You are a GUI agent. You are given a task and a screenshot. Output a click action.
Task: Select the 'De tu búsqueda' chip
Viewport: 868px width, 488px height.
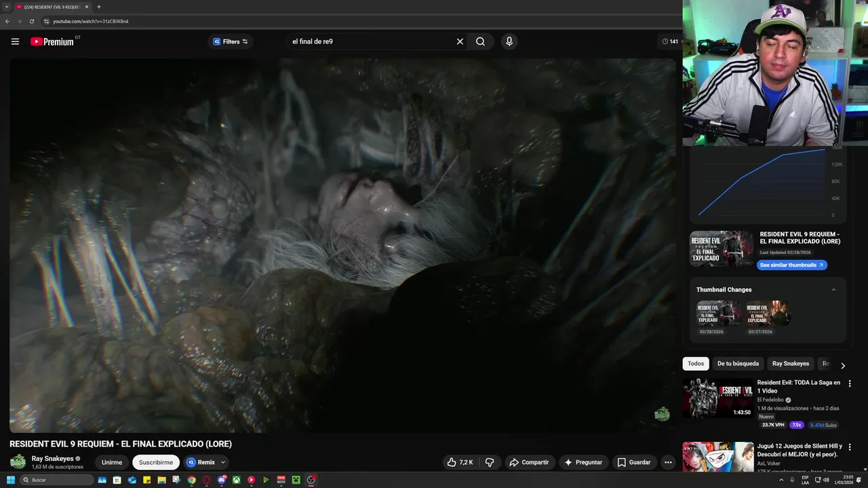point(738,363)
